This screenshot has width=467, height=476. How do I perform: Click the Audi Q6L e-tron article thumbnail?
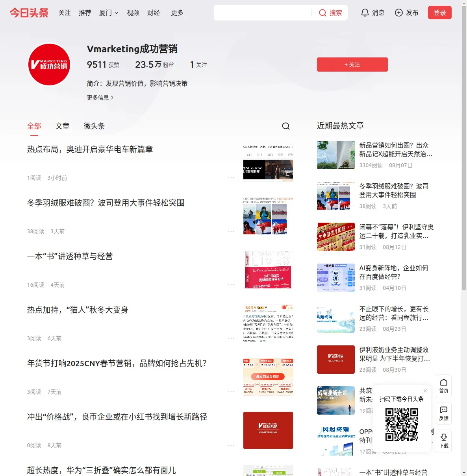[x=268, y=163]
